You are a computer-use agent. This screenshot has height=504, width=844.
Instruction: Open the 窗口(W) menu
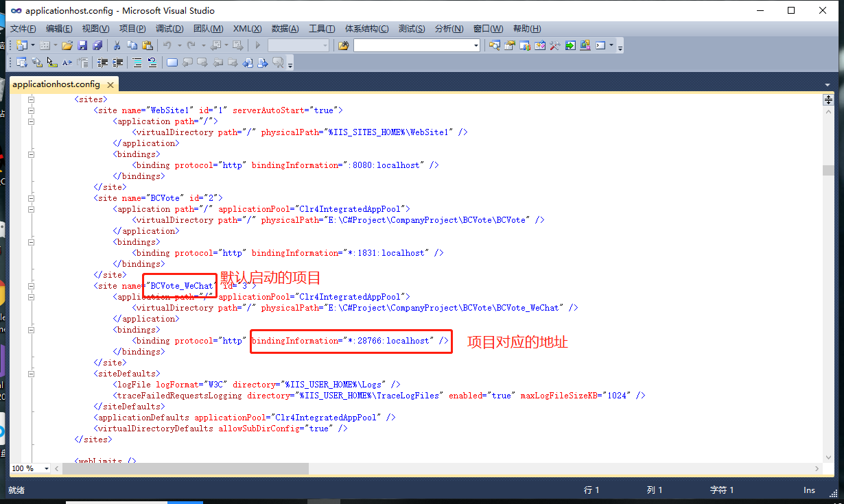(488, 29)
